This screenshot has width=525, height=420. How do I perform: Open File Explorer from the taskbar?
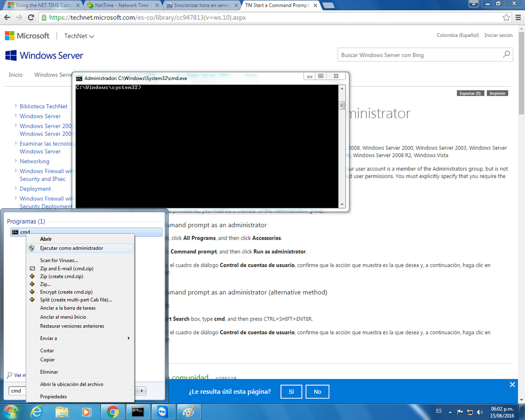62,412
